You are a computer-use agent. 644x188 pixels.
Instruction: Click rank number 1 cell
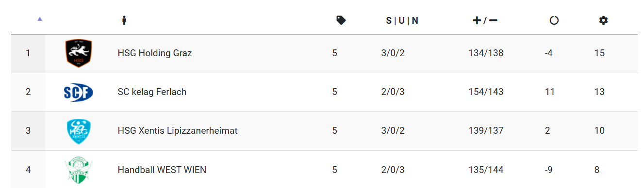(28, 53)
